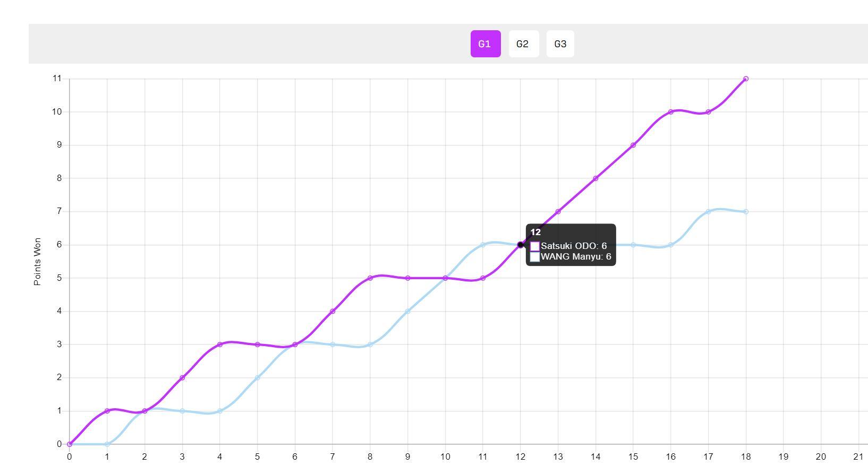Click purple point where score is 8
The height and width of the screenshot is (465, 868).
pyautogui.click(x=595, y=178)
